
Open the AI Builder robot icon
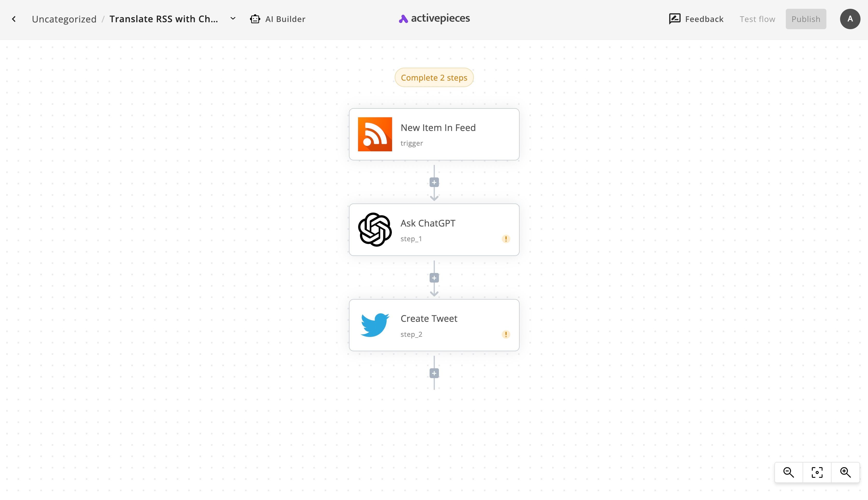(255, 19)
